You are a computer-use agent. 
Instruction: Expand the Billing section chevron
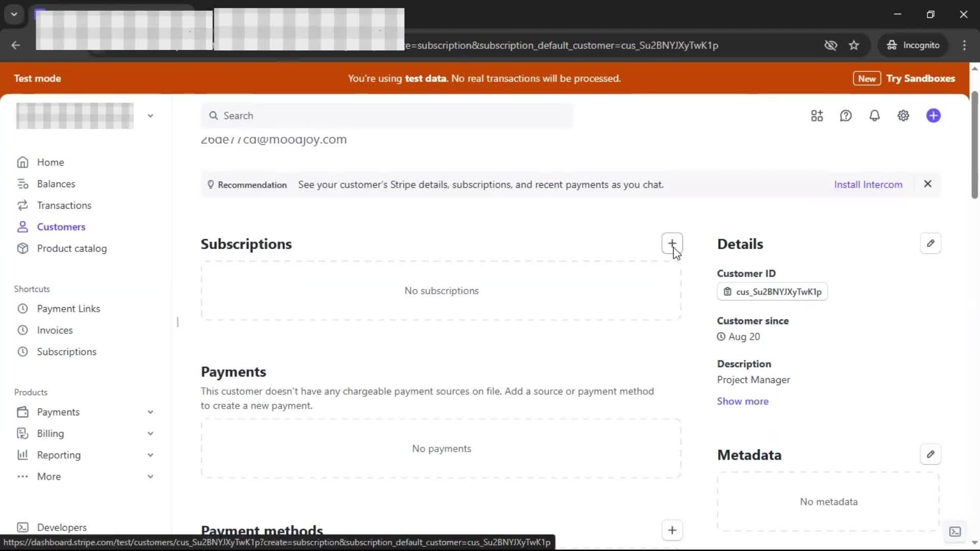150,433
